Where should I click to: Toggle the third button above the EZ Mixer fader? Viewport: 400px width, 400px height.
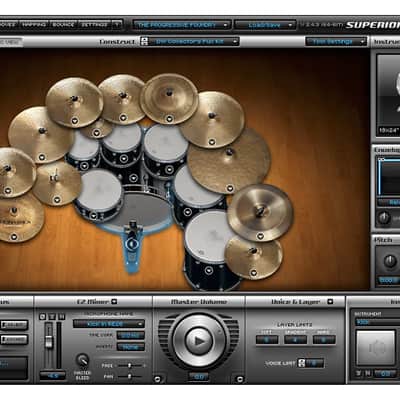(62, 316)
